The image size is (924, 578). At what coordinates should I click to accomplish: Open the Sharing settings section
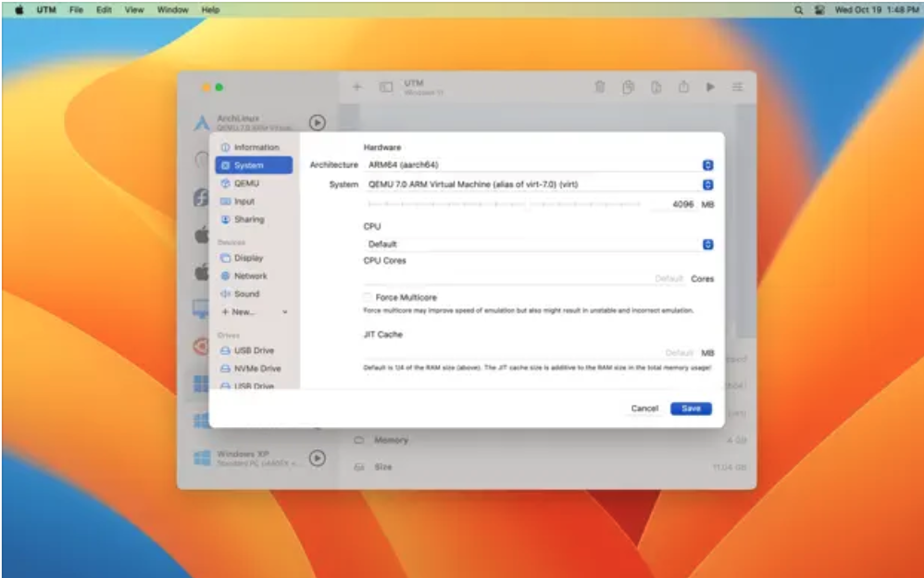254,220
